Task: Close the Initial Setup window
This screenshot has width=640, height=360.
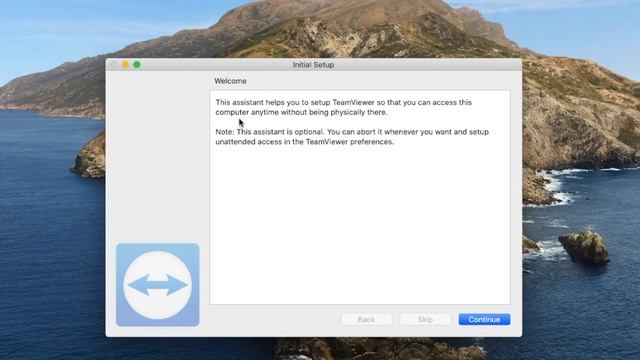Action: [114, 64]
